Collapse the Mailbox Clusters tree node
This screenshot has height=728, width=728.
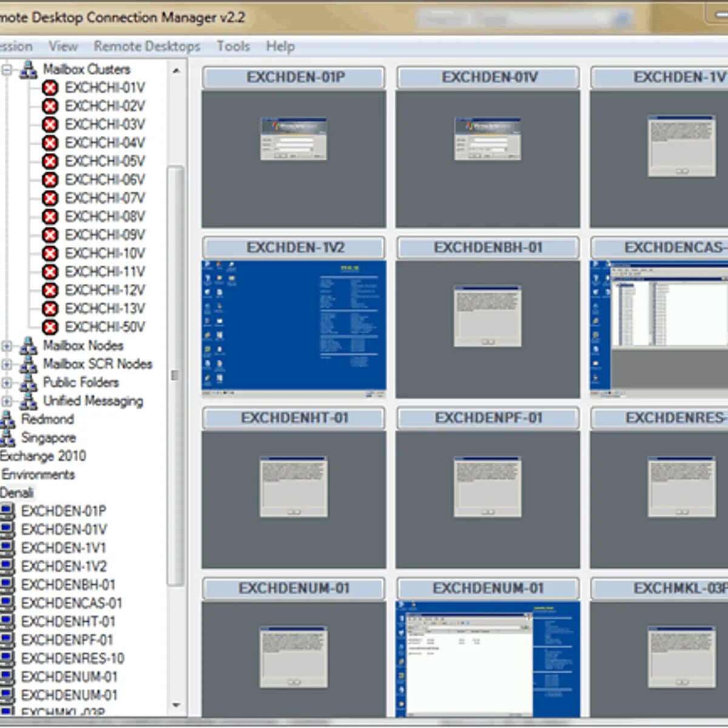(7, 70)
